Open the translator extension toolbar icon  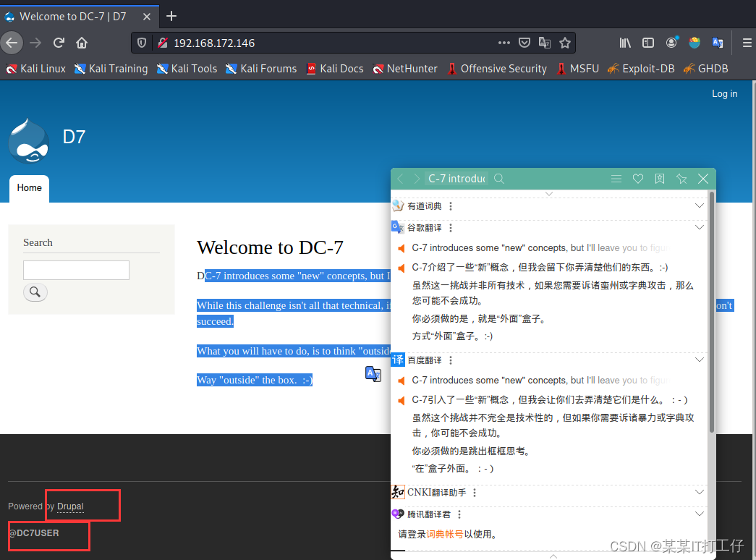[718, 43]
